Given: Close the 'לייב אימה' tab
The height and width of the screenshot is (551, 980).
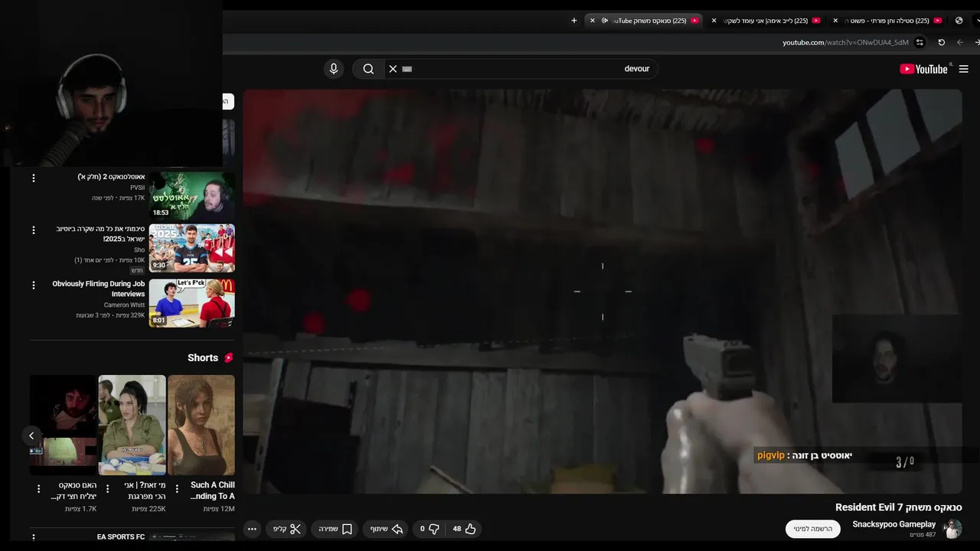Looking at the screenshot, I should 714,21.
